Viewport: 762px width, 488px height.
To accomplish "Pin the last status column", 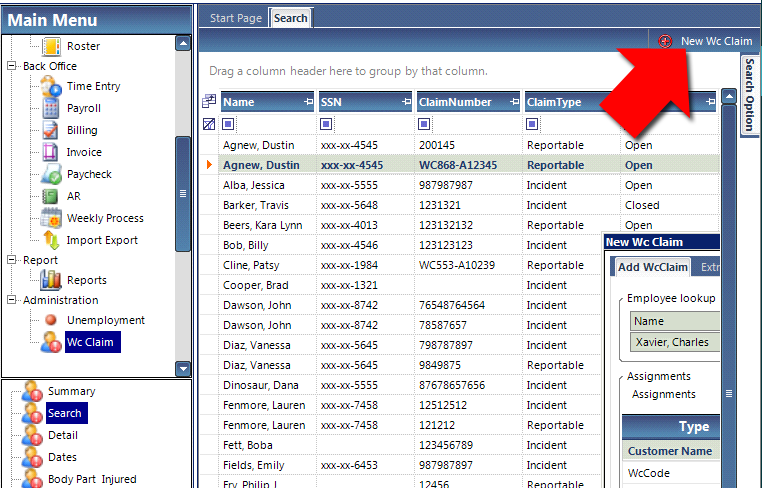I will (710, 102).
